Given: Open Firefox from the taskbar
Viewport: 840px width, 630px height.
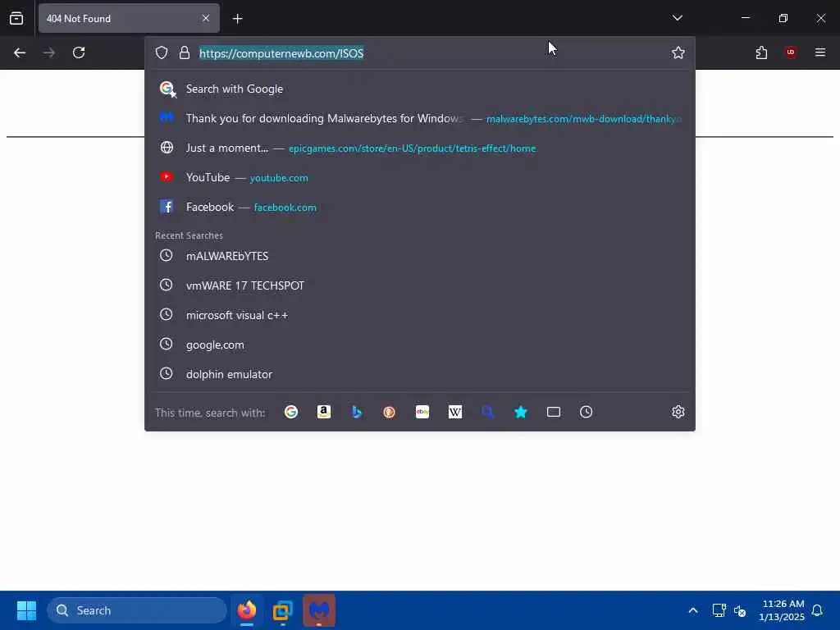Looking at the screenshot, I should pyautogui.click(x=247, y=610).
